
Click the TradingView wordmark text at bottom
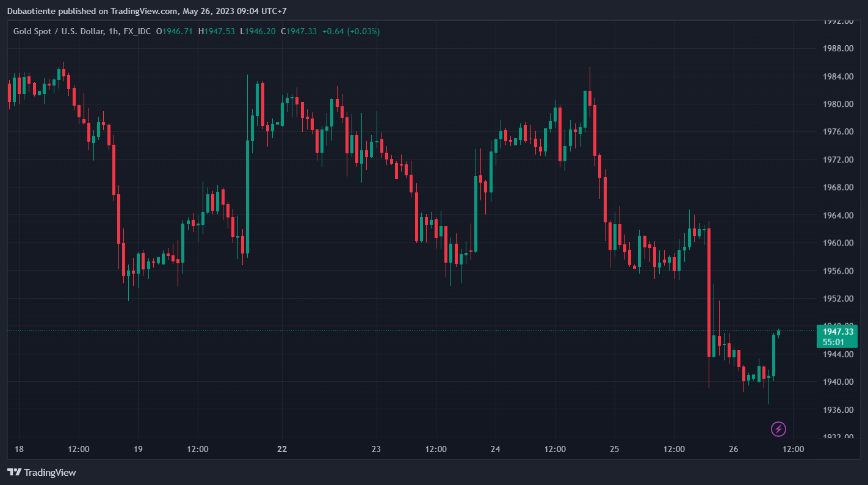50,472
